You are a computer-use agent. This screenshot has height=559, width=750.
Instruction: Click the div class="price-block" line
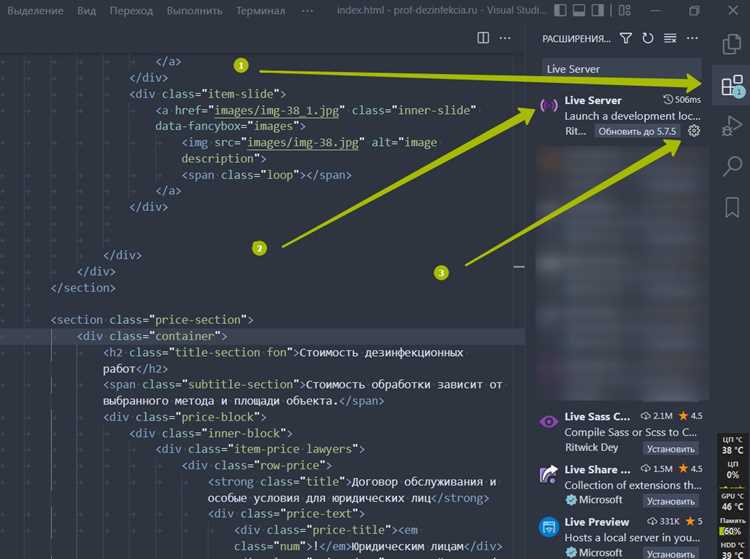[184, 417]
